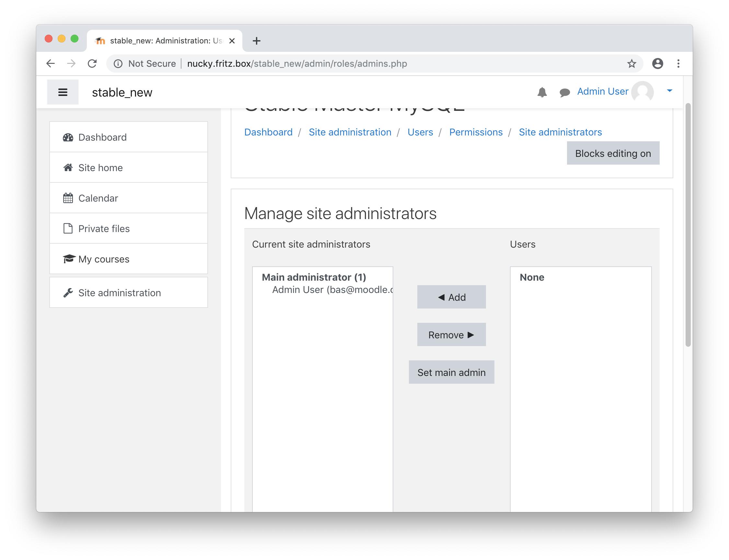Screen dimensions: 729x560
Task: Open Dashboard in the sidebar
Action: (129, 137)
